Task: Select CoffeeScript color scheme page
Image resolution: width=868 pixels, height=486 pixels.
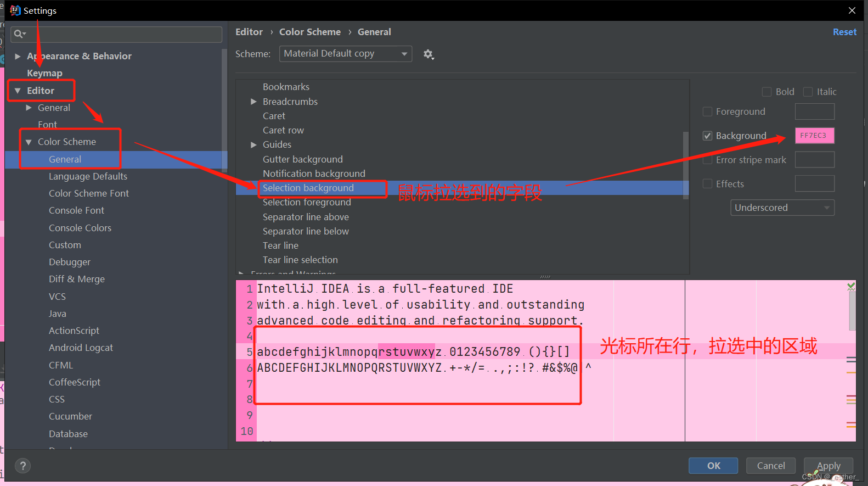Action: tap(75, 382)
